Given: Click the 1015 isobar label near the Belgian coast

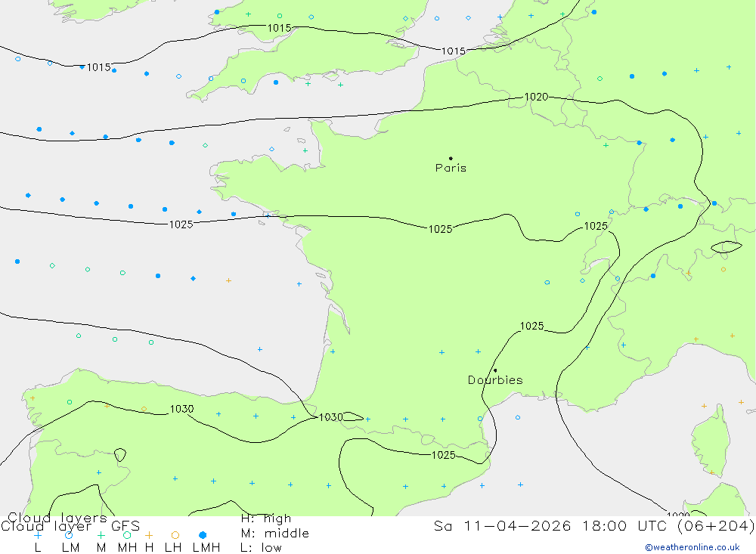Looking at the screenshot, I should tap(454, 51).
